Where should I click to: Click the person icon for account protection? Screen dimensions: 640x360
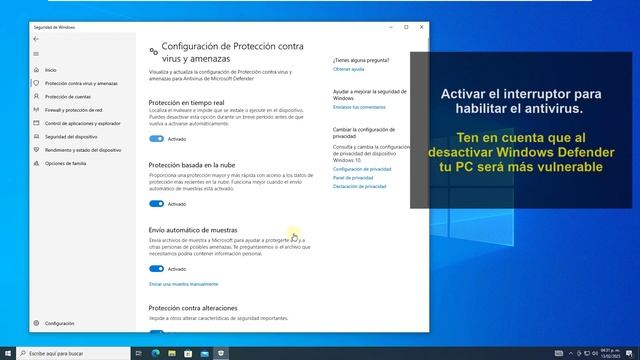[36, 96]
